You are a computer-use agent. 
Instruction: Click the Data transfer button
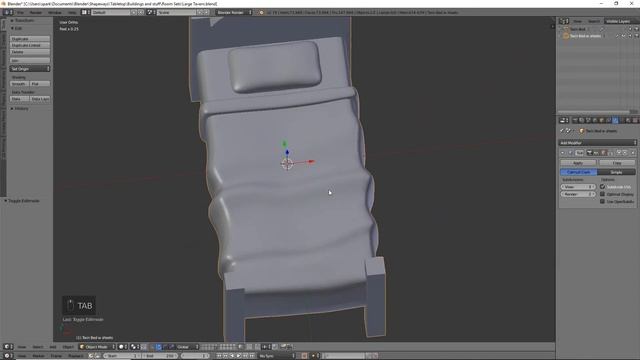[19, 99]
